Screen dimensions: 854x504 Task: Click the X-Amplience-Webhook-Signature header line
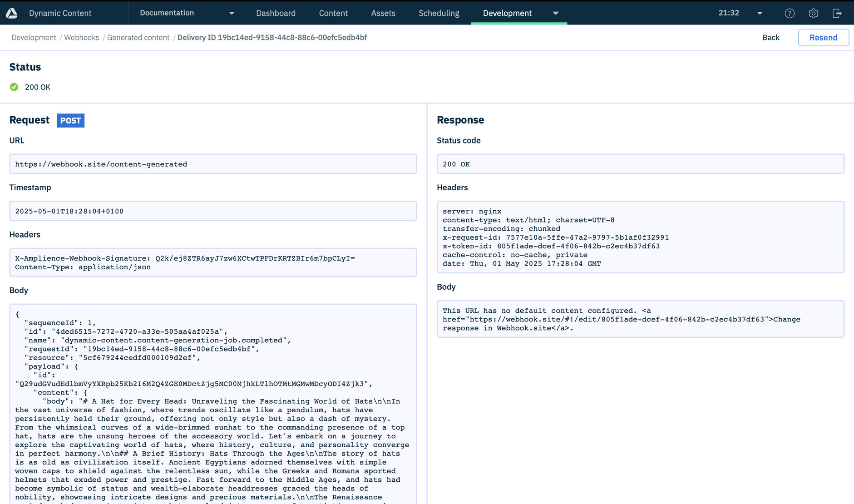[185, 258]
